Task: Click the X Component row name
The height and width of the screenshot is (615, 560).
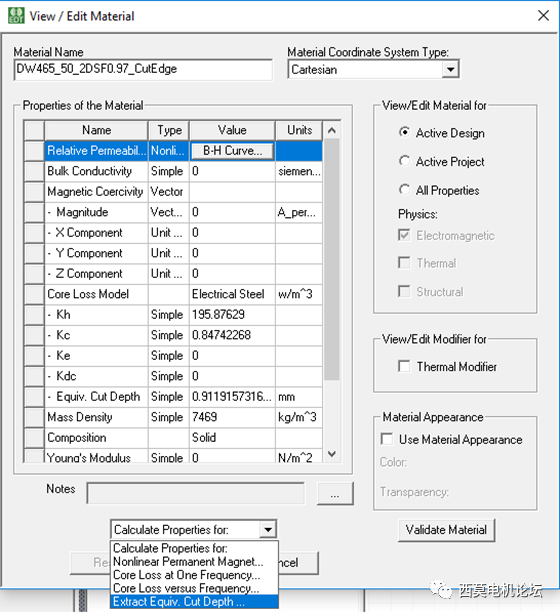Action: coord(96,233)
